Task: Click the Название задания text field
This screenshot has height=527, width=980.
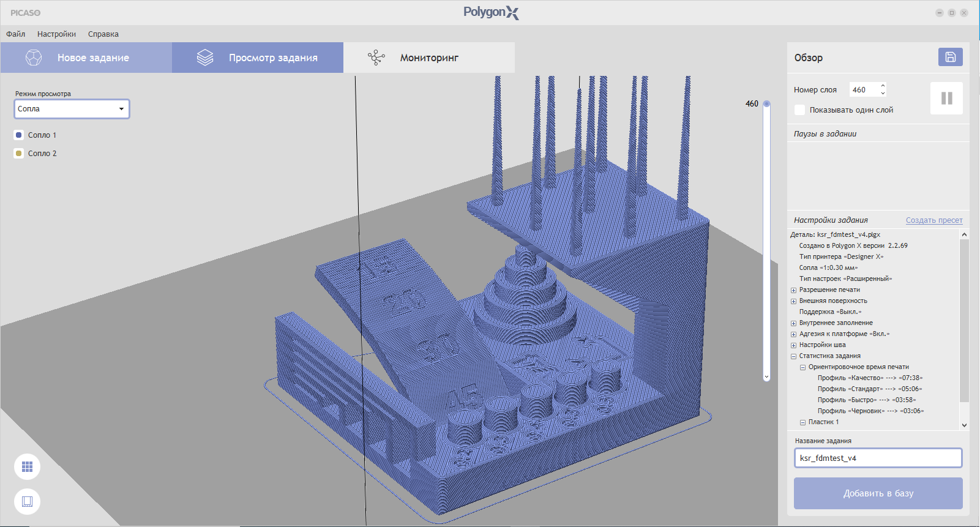Action: [878, 458]
